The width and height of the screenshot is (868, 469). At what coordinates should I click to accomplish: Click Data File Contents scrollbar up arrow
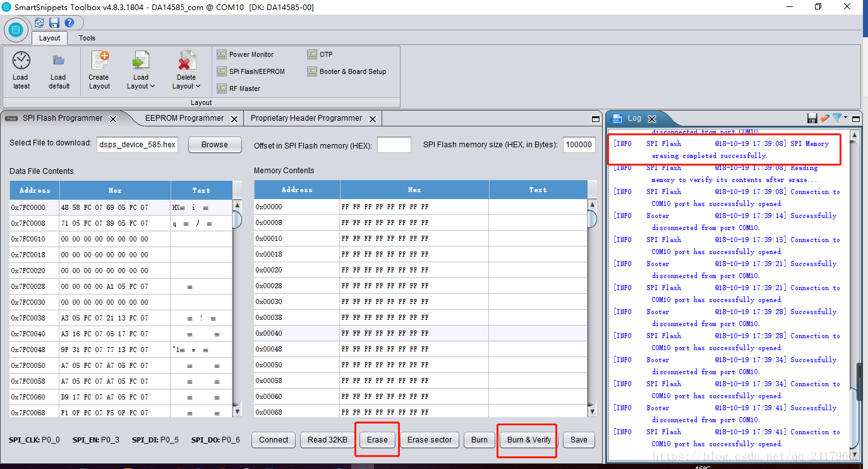coord(238,205)
